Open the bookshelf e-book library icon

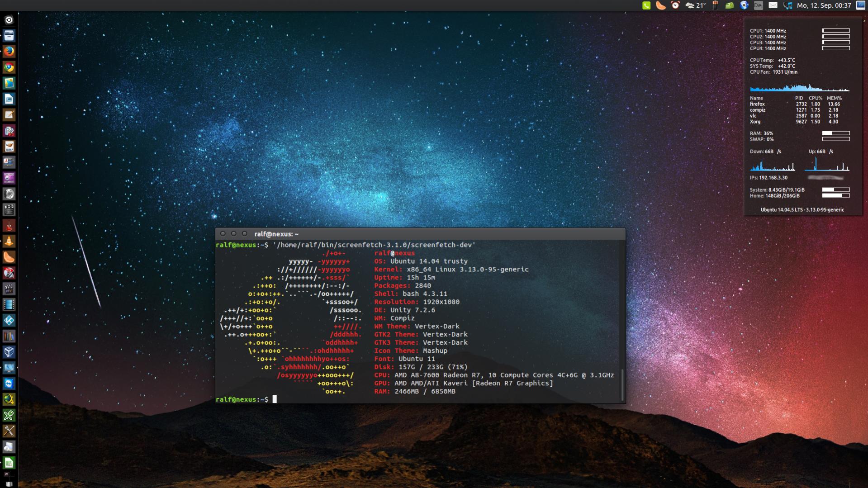(x=9, y=336)
